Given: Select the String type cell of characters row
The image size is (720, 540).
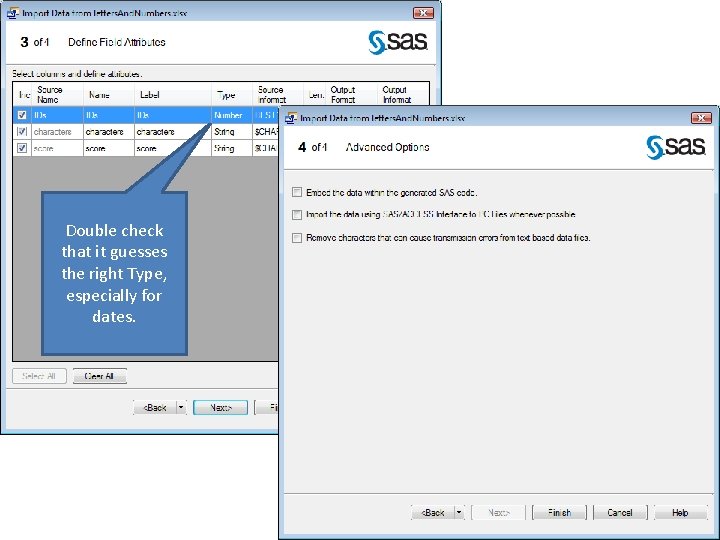Looking at the screenshot, I should click(232, 131).
